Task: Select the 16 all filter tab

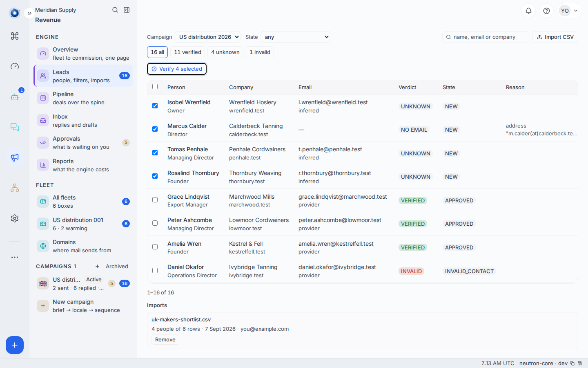Action: click(x=157, y=52)
